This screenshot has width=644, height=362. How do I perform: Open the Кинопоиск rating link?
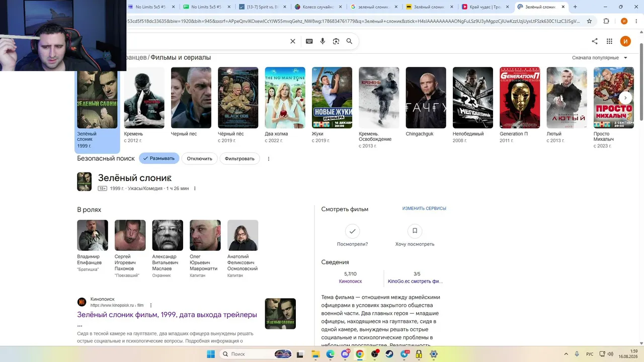pos(350,282)
